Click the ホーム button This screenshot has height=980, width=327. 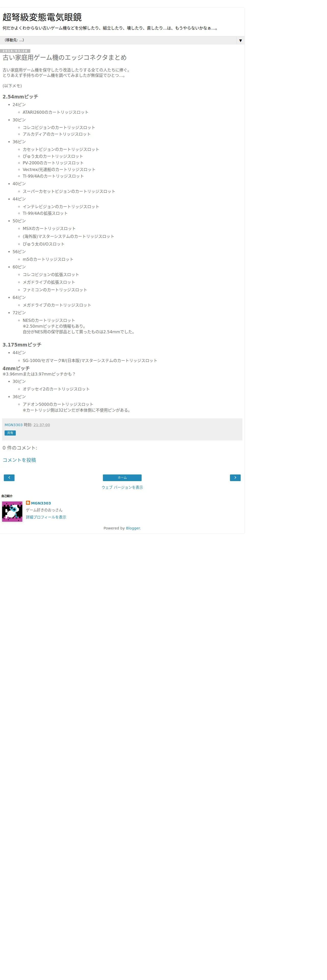[122, 478]
